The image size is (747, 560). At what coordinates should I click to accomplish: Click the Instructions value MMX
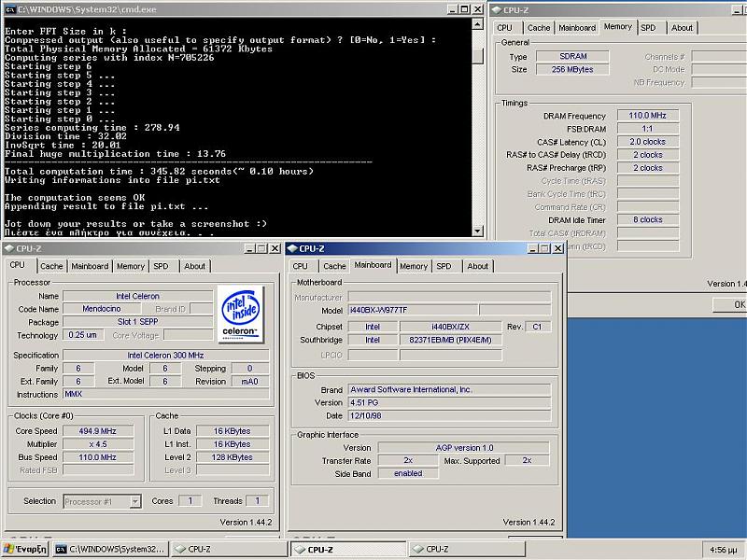(166, 394)
